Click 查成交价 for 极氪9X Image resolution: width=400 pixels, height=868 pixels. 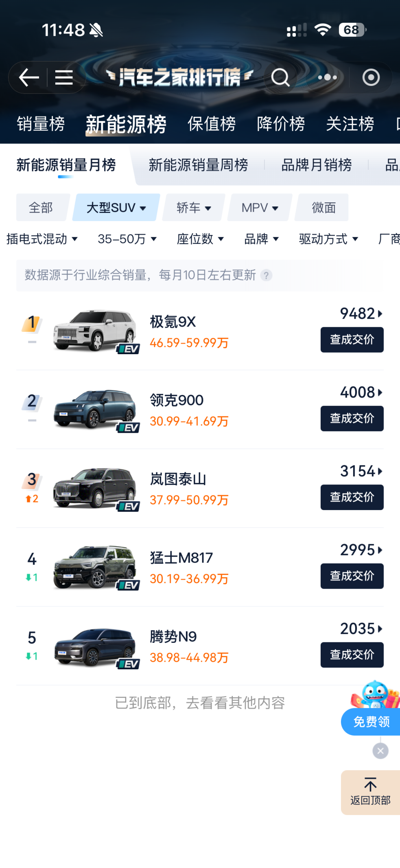(x=352, y=340)
